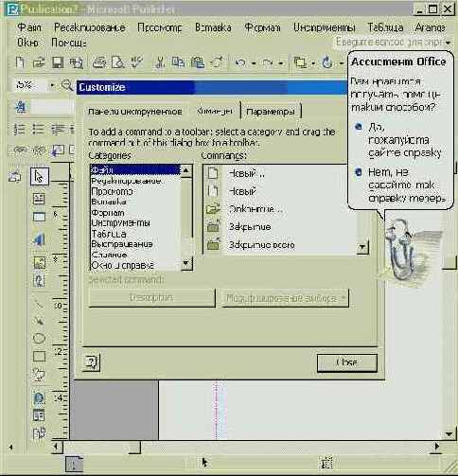Switch to the Команды tab
Image resolution: width=458 pixels, height=476 pixels.
[x=215, y=111]
